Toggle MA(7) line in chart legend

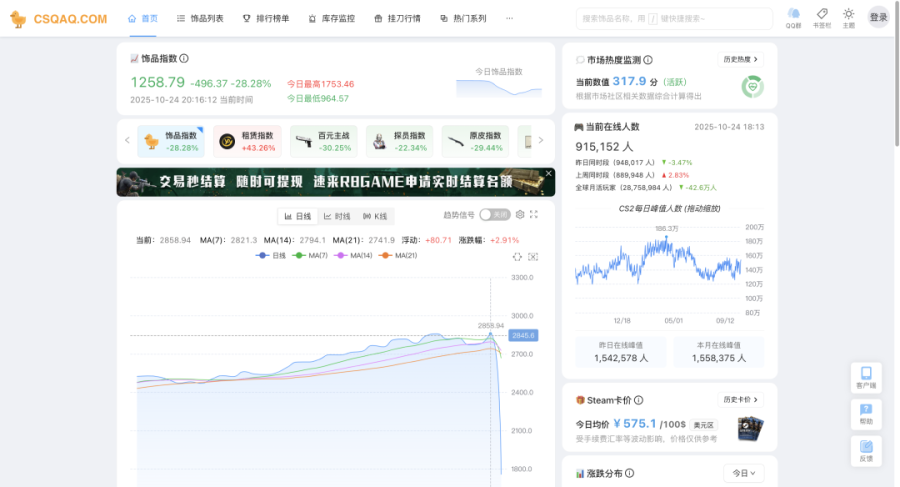pos(311,256)
